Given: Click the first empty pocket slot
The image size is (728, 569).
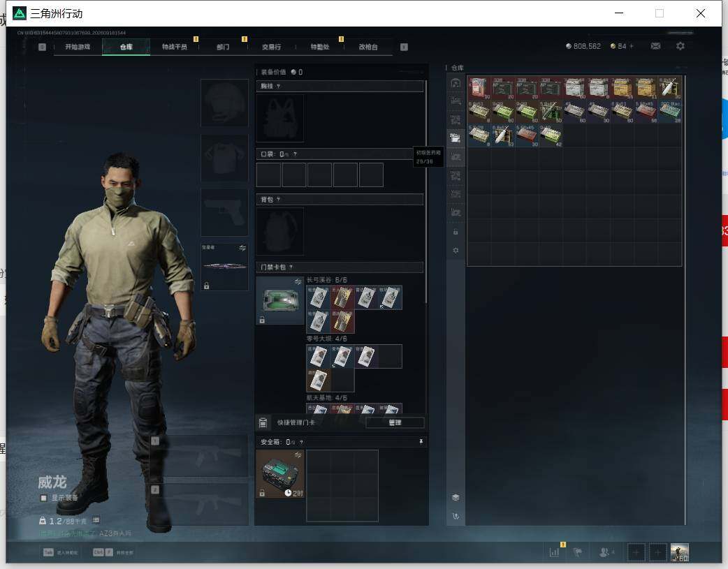Looking at the screenshot, I should pyautogui.click(x=268, y=175).
